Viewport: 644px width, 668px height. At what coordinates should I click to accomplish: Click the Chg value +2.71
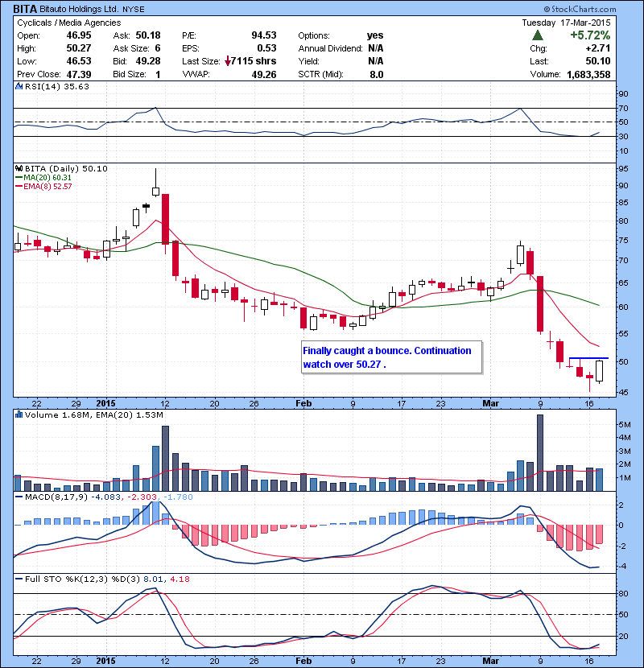(x=598, y=48)
